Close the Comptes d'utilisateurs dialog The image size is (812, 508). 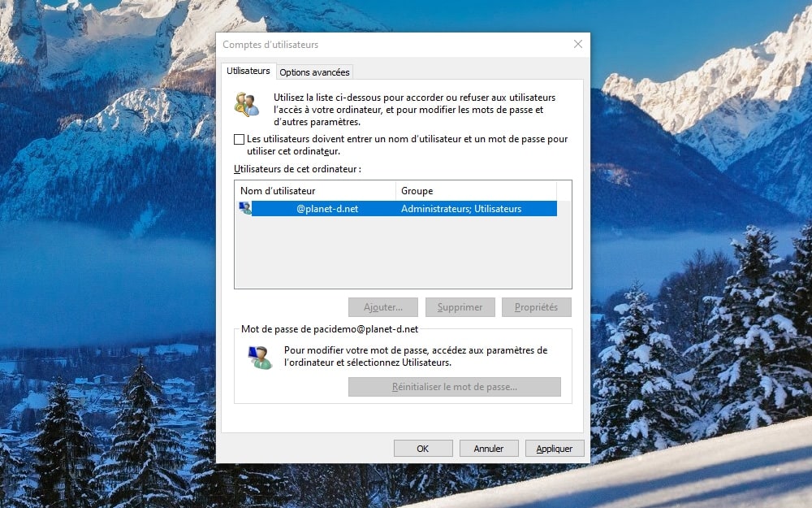coord(577,45)
